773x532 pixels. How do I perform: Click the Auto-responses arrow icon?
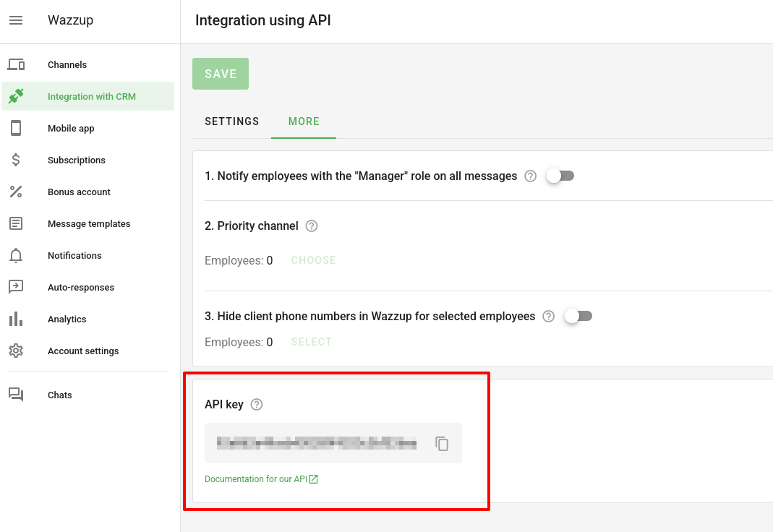click(x=16, y=287)
